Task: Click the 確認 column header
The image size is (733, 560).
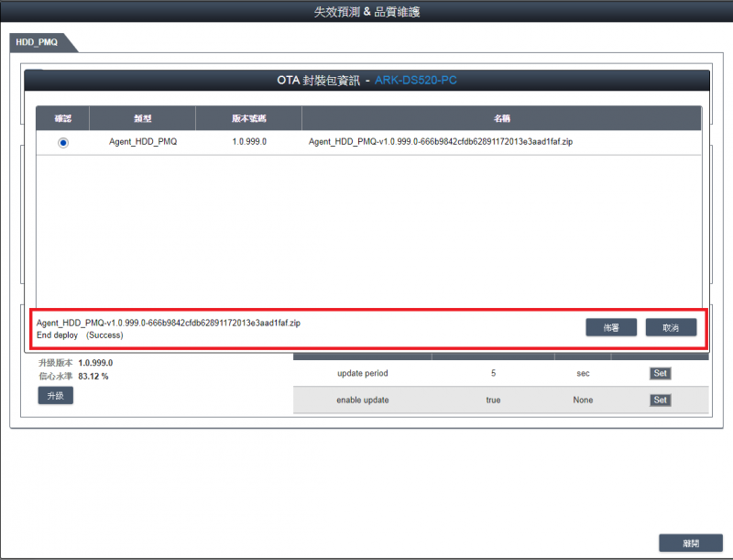Action: coord(63,118)
